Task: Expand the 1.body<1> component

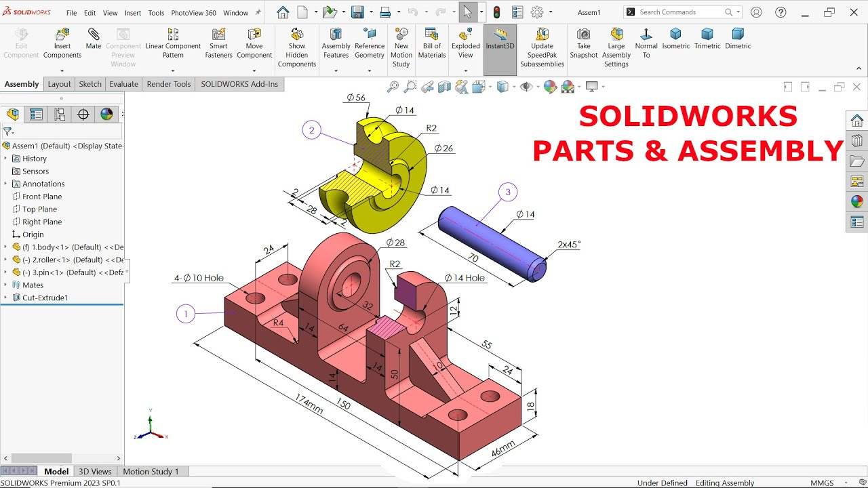Action: [5, 247]
